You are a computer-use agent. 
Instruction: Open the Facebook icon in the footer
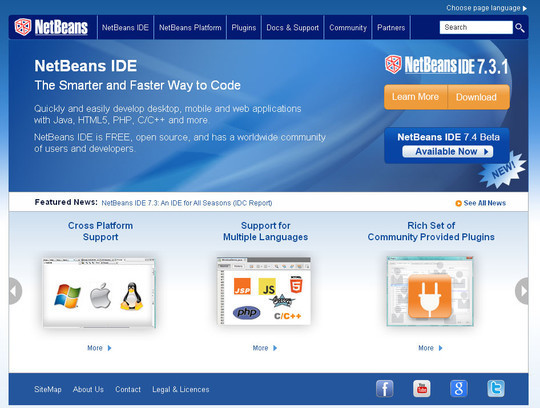pos(385,389)
